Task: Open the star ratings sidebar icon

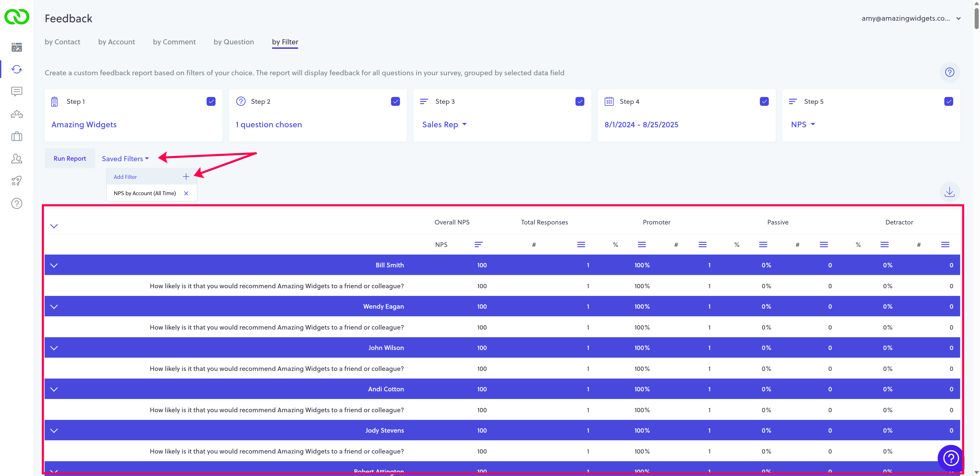Action: point(17,114)
